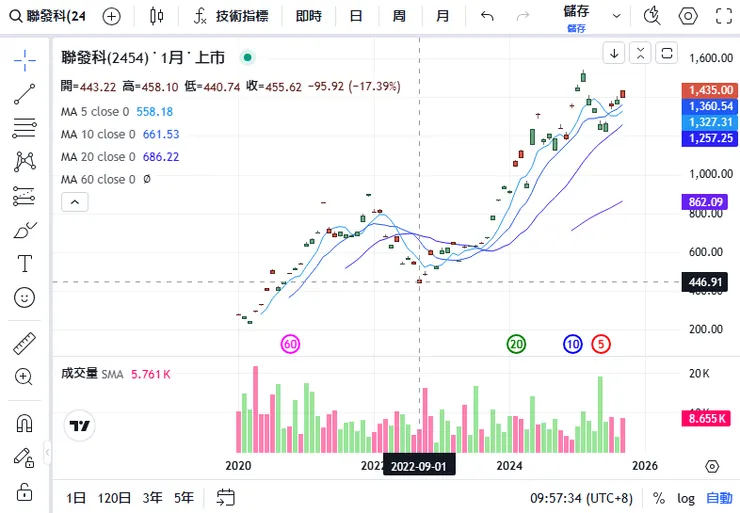Screen dimensions: 740x513
Task: Open the go-to-date calendar icon
Action: coord(225,497)
